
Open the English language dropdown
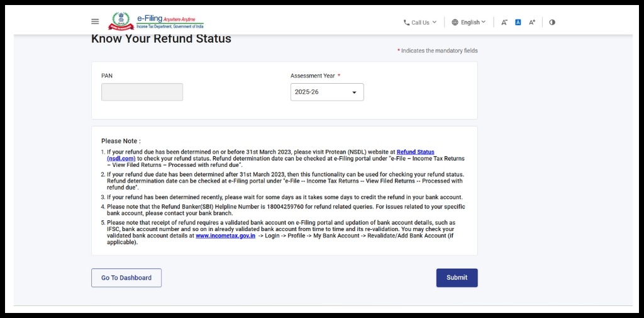[469, 22]
